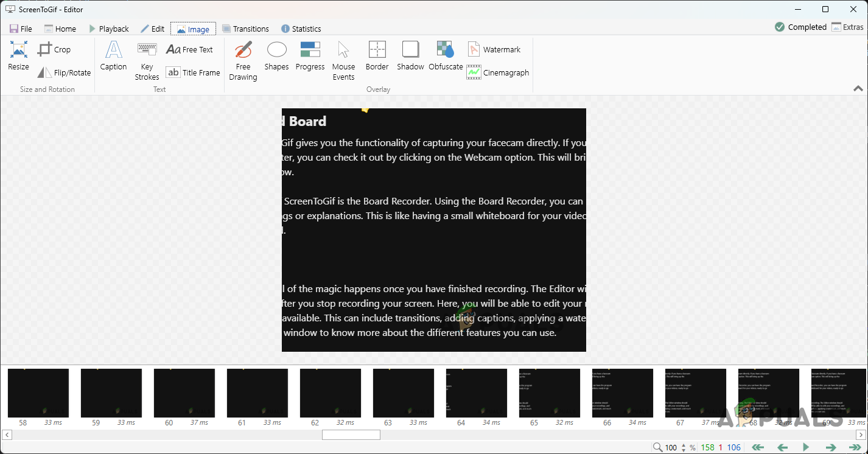Add a Progress overlay
868x454 pixels.
pos(310,56)
